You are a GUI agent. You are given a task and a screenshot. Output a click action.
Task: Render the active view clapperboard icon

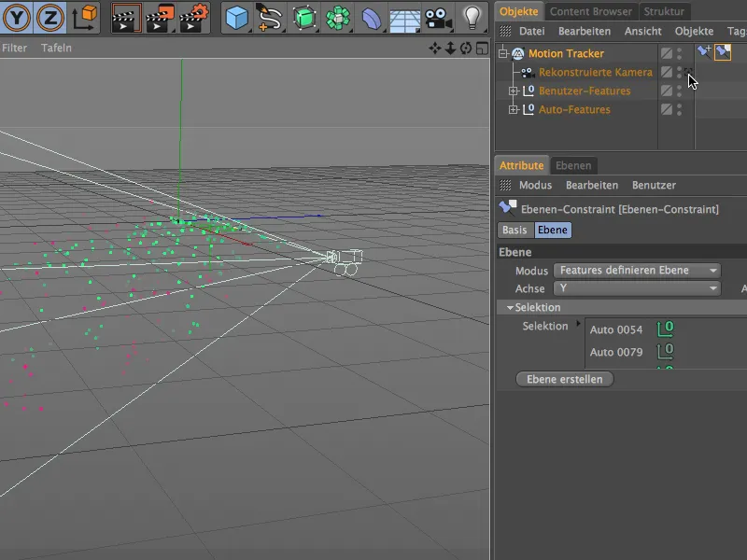[x=126, y=18]
